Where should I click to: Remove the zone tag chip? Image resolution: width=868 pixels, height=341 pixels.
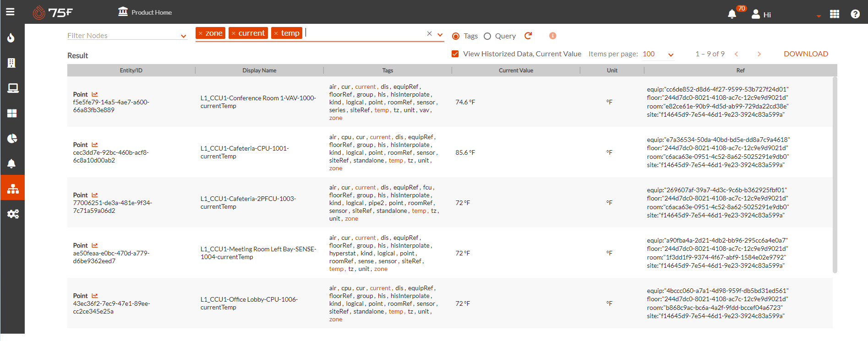[x=201, y=33]
